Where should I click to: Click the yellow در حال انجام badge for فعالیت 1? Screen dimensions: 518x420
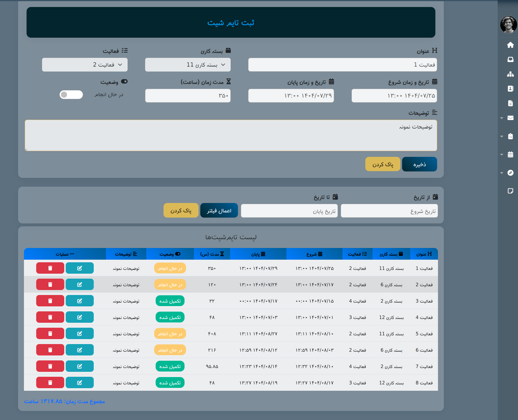pyautogui.click(x=170, y=268)
